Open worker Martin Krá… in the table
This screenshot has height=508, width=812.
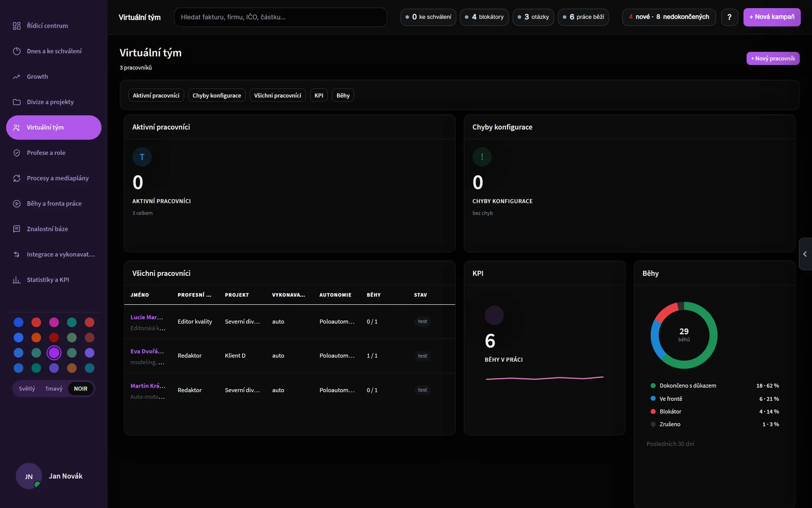pyautogui.click(x=148, y=386)
